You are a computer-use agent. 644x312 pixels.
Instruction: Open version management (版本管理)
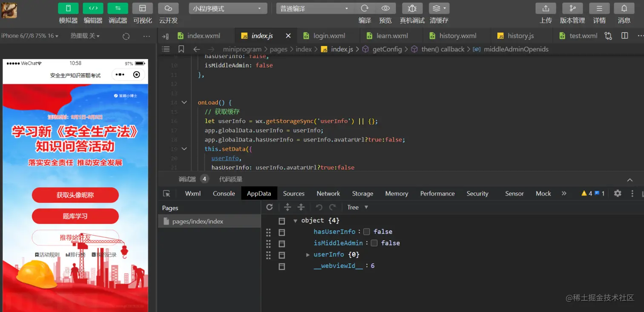(x=572, y=9)
